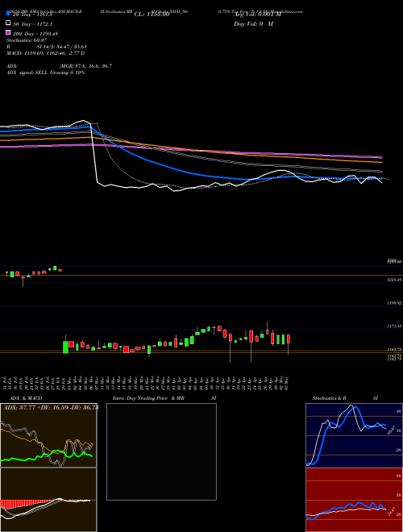Image resolution: width=403 pixels, height=532 pixels.
Task: Click the '14 Feb' date label on the axis
Action: (x=6, y=382)
